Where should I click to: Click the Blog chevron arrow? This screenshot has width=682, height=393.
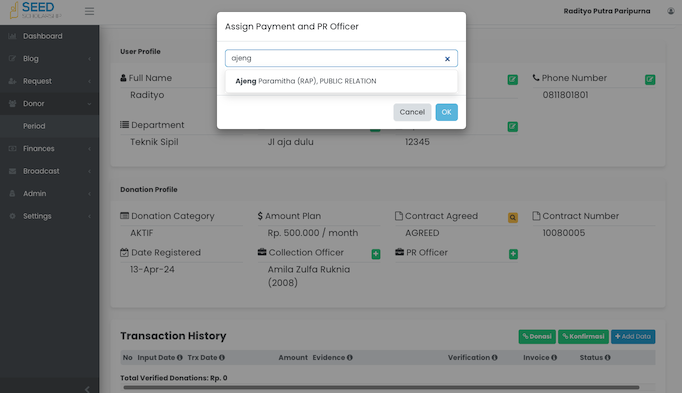pyautogui.click(x=89, y=59)
